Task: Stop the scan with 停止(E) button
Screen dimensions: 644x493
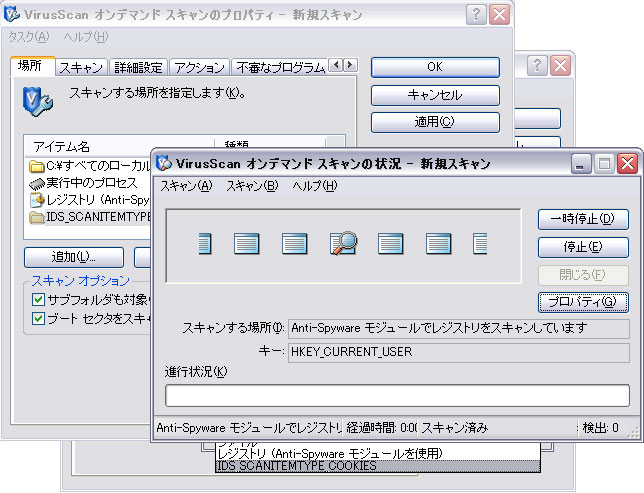Action: (583, 247)
